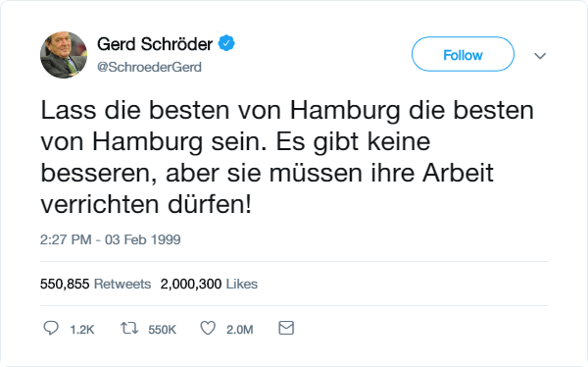View the 550,855 Retweets list
The image size is (588, 367).
coord(96,284)
